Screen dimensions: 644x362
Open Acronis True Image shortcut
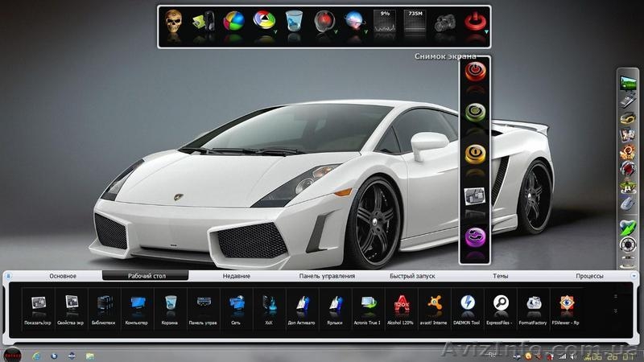(x=367, y=304)
